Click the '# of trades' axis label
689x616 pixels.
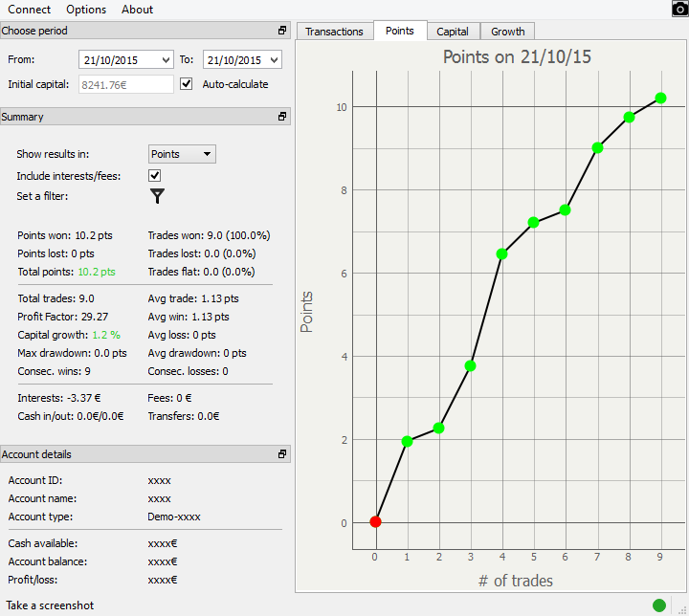point(516,581)
